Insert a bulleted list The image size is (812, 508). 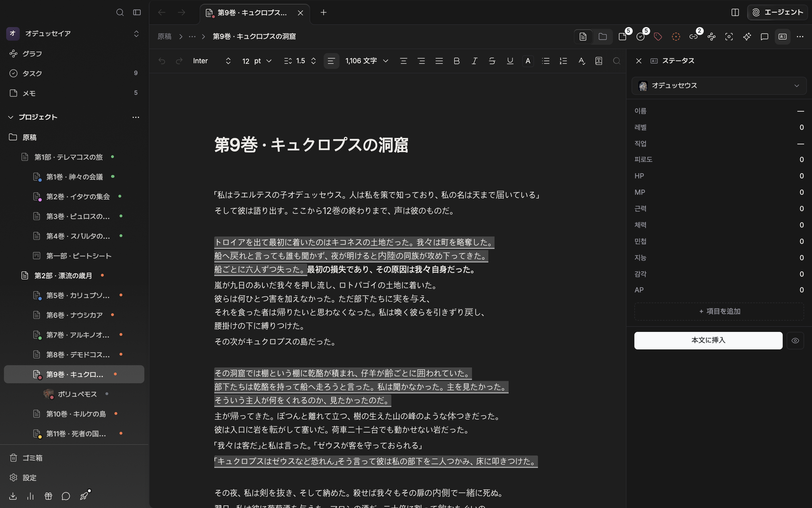[546, 61]
